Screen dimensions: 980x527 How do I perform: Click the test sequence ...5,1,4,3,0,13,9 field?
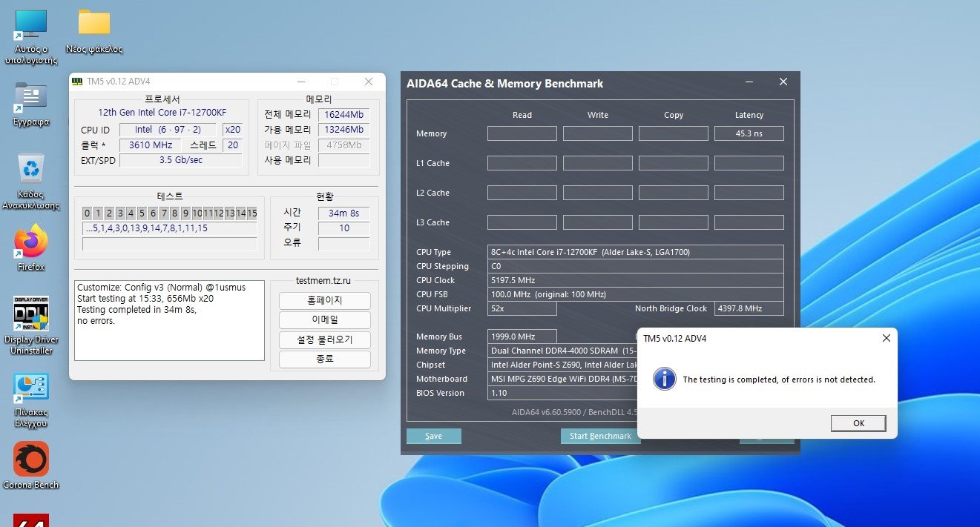[x=170, y=228]
